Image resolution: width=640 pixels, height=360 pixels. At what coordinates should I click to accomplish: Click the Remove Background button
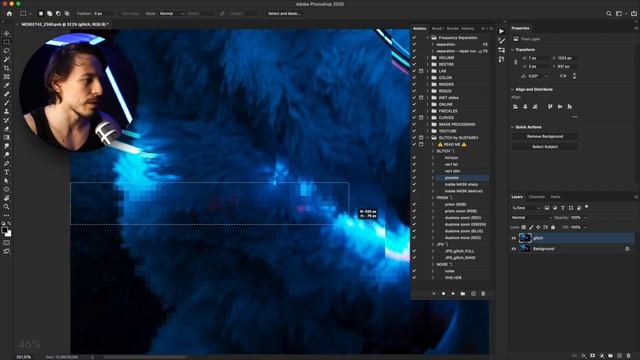point(545,136)
